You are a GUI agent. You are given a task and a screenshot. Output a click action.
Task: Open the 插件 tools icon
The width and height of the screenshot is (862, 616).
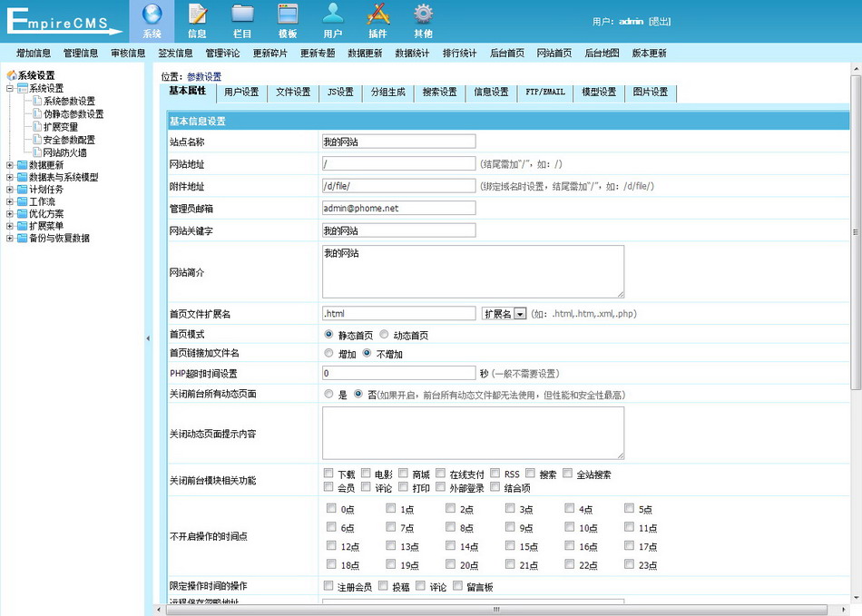[x=378, y=14]
